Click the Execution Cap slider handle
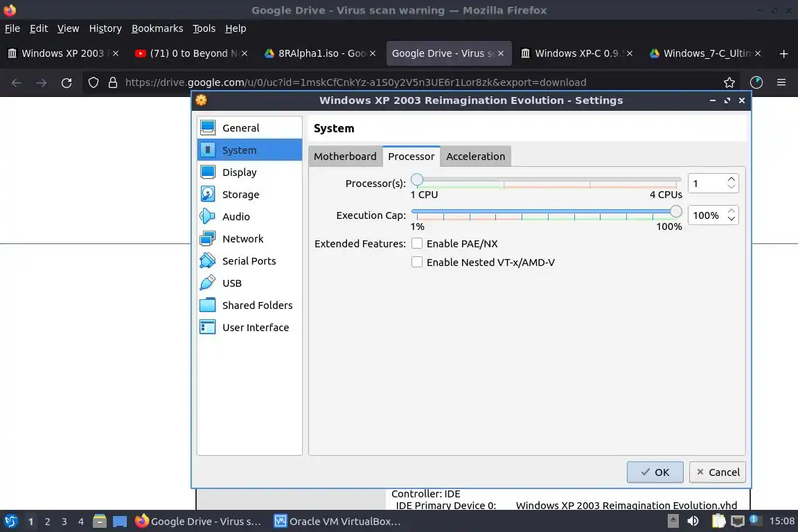This screenshot has width=798, height=532. (676, 211)
